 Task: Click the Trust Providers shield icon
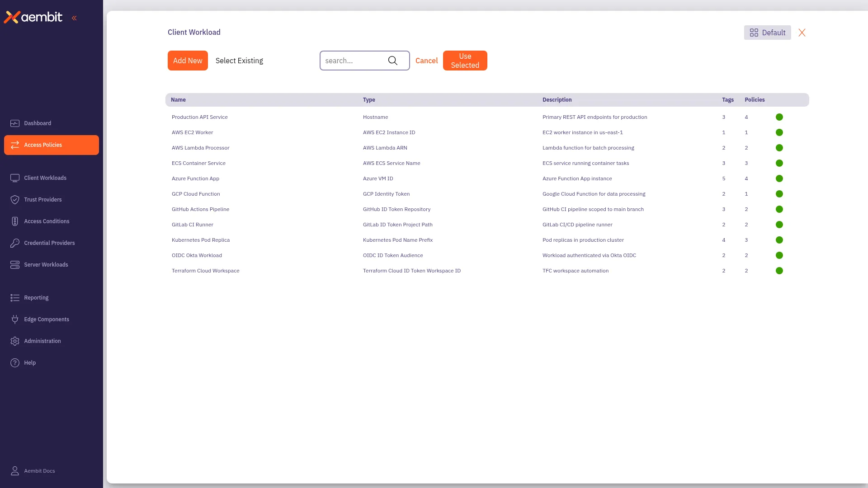[x=15, y=200]
